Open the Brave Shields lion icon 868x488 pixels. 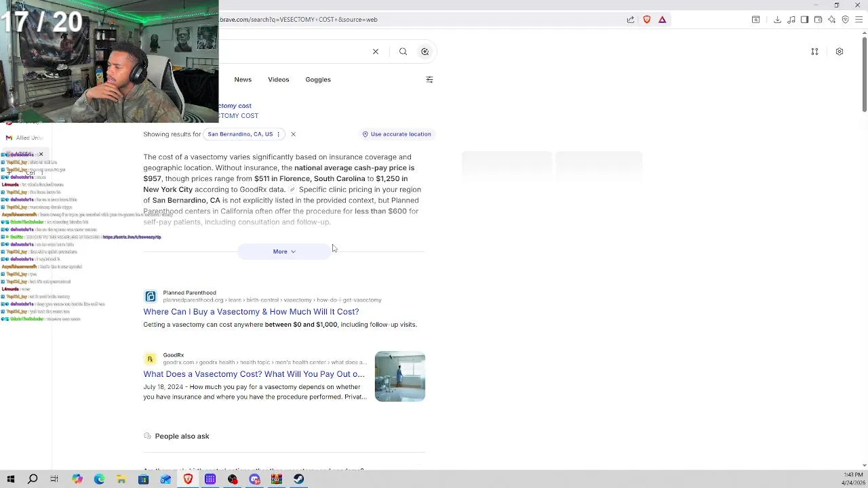(x=647, y=20)
